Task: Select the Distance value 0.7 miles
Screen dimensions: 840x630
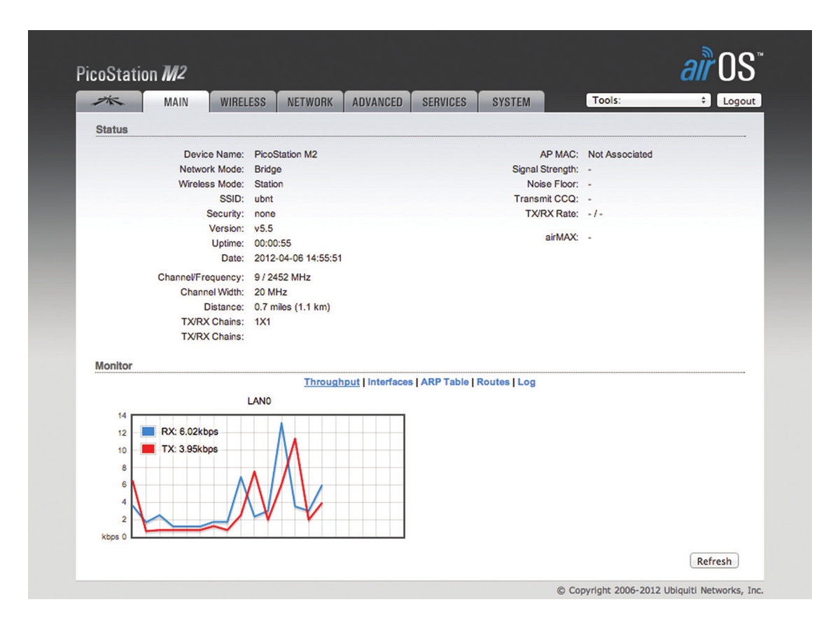Action: click(x=274, y=307)
